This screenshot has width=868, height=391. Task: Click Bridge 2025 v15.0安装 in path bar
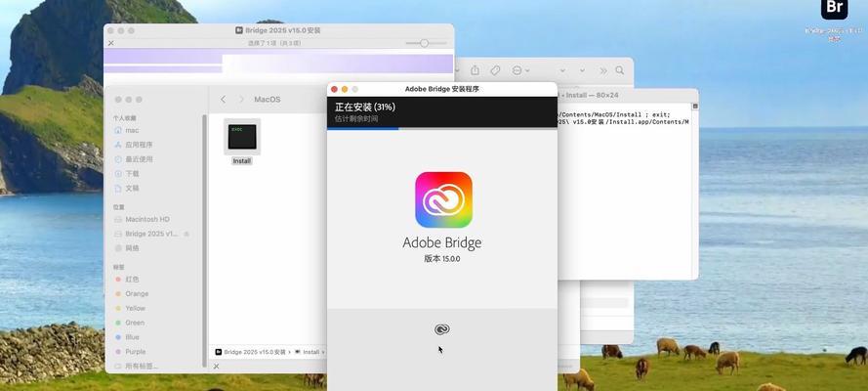250,352
